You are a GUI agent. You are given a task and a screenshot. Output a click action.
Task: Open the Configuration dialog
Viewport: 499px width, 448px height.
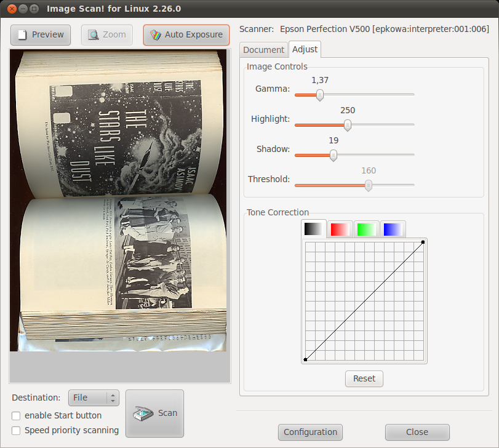tap(310, 432)
